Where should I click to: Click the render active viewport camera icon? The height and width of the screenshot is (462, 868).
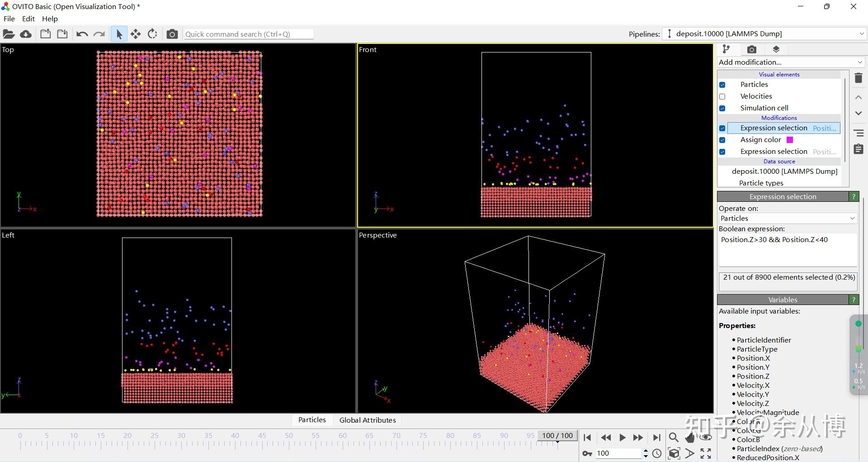pos(172,34)
